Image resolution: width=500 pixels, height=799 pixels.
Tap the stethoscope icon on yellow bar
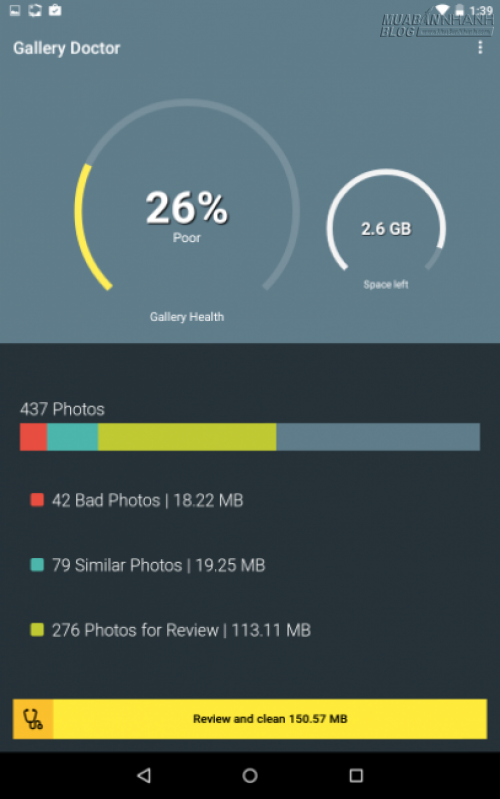pos(33,718)
